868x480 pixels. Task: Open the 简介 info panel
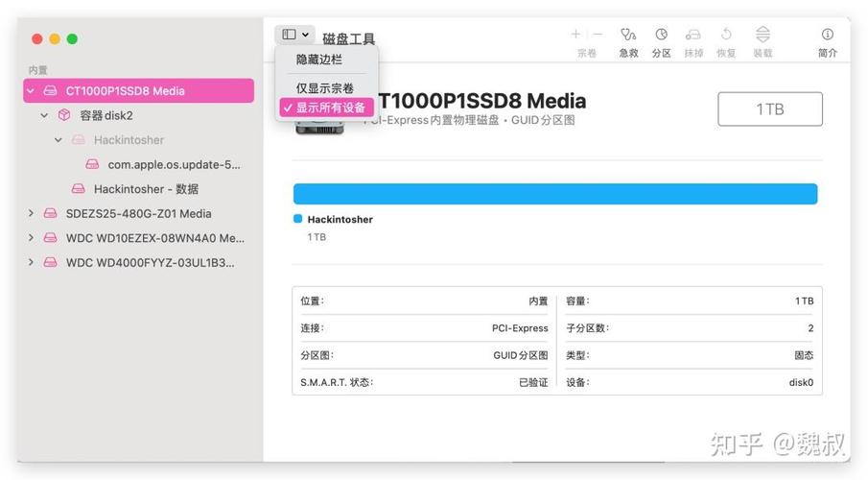[828, 42]
